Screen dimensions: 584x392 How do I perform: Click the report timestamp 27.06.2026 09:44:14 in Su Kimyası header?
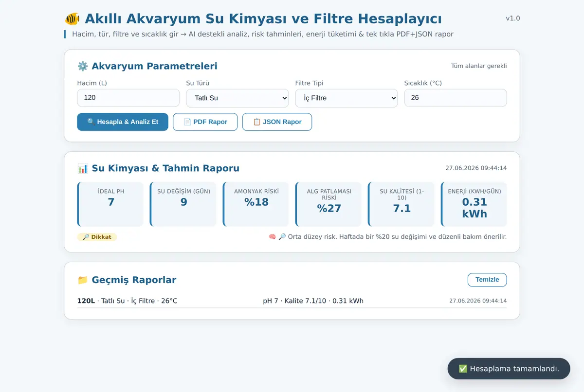[476, 168]
